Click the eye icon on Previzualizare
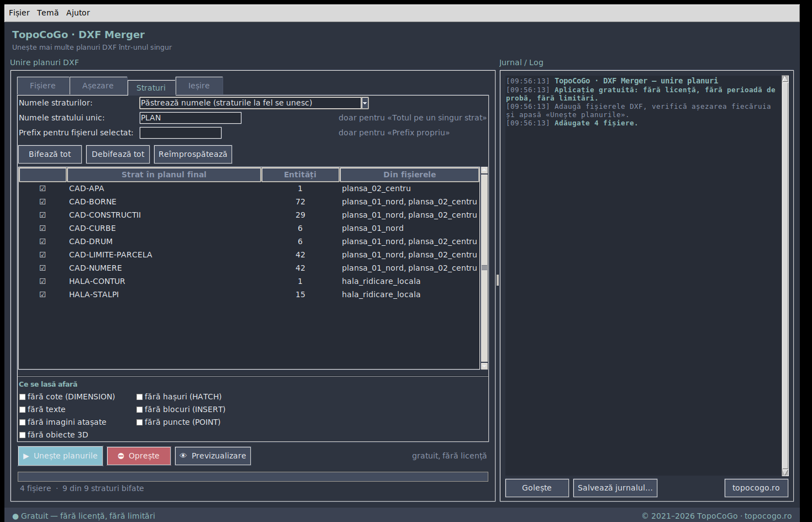Image resolution: width=812 pixels, height=522 pixels. 183,456
